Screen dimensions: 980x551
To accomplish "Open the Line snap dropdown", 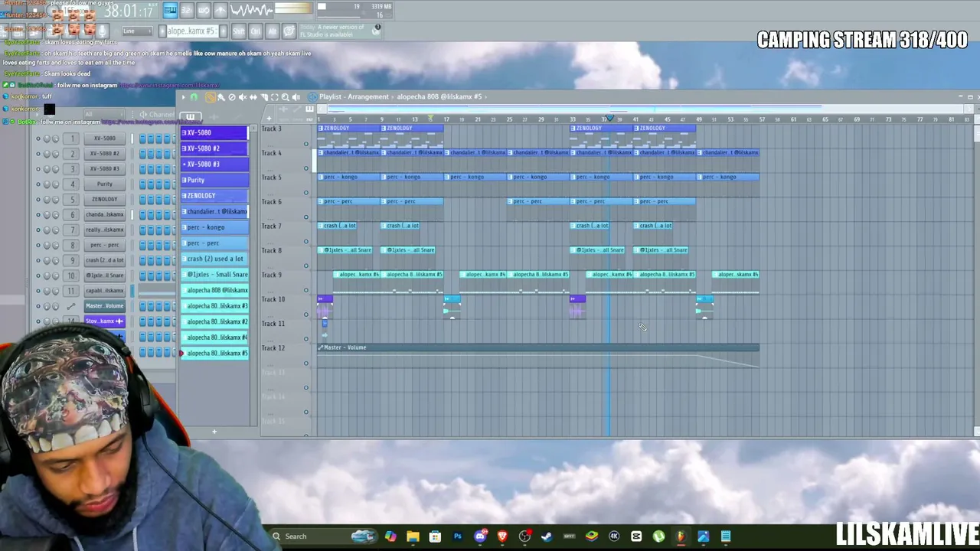I will click(x=138, y=31).
